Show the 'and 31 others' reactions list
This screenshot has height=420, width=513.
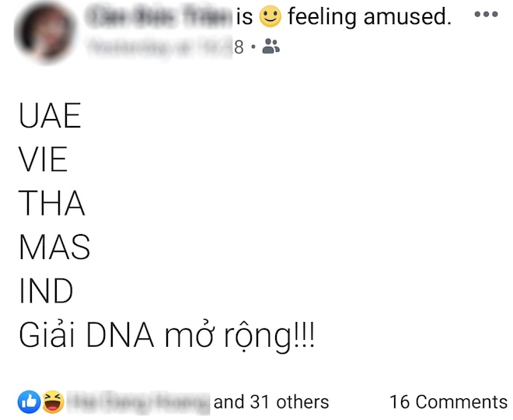[271, 402]
